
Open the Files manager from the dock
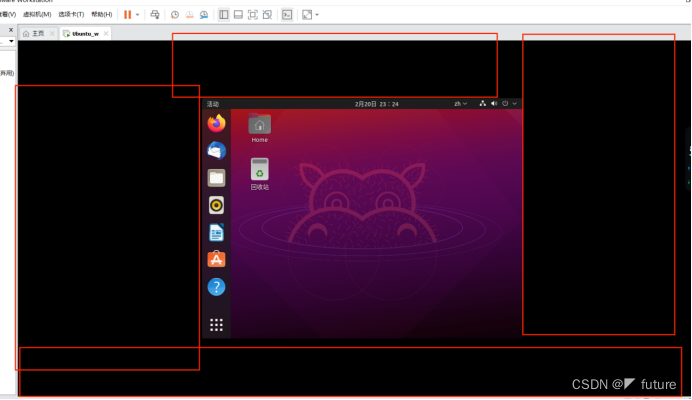[216, 178]
